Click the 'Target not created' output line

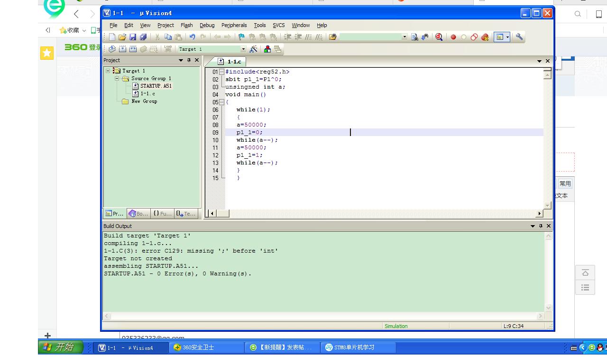pyautogui.click(x=138, y=258)
